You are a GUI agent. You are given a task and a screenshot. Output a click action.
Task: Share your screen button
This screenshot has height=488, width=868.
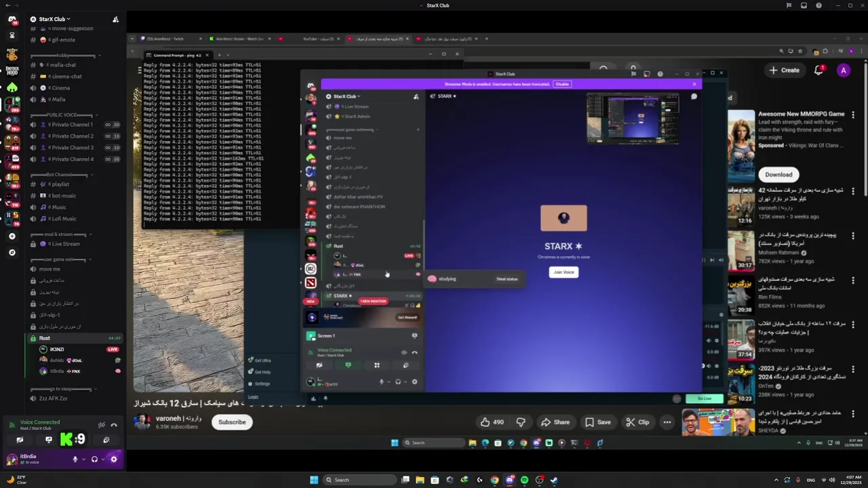(x=48, y=440)
